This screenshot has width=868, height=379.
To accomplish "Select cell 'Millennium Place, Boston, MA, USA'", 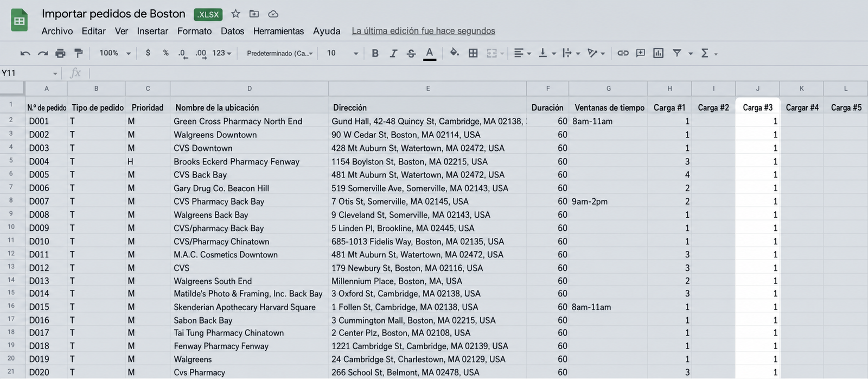I will [x=427, y=281].
